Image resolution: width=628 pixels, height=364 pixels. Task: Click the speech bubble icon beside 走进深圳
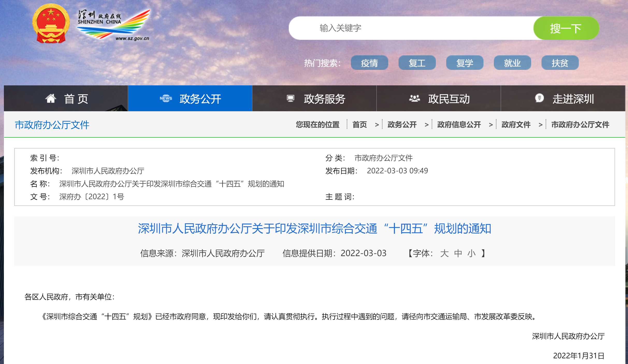(x=539, y=98)
